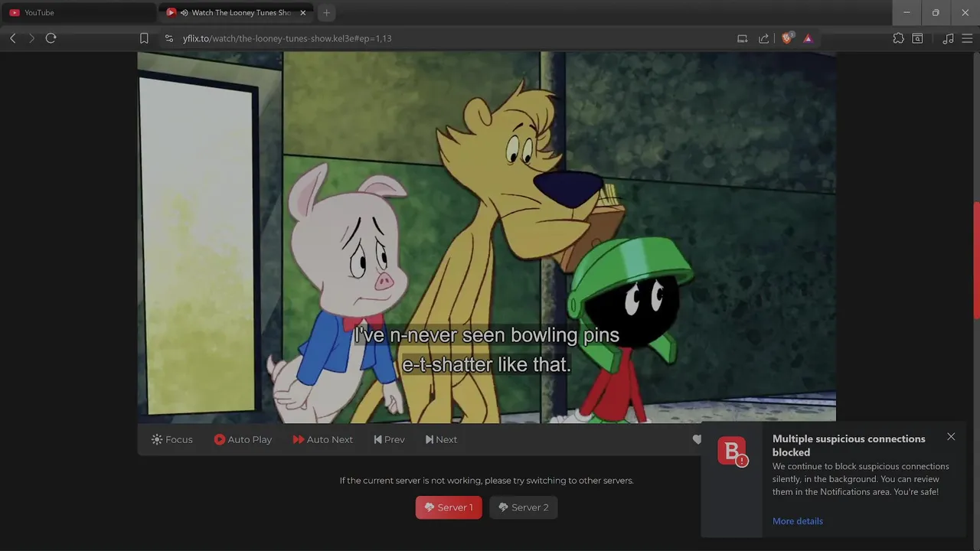
Task: Open site settings icon beside the URL
Action: (169, 38)
